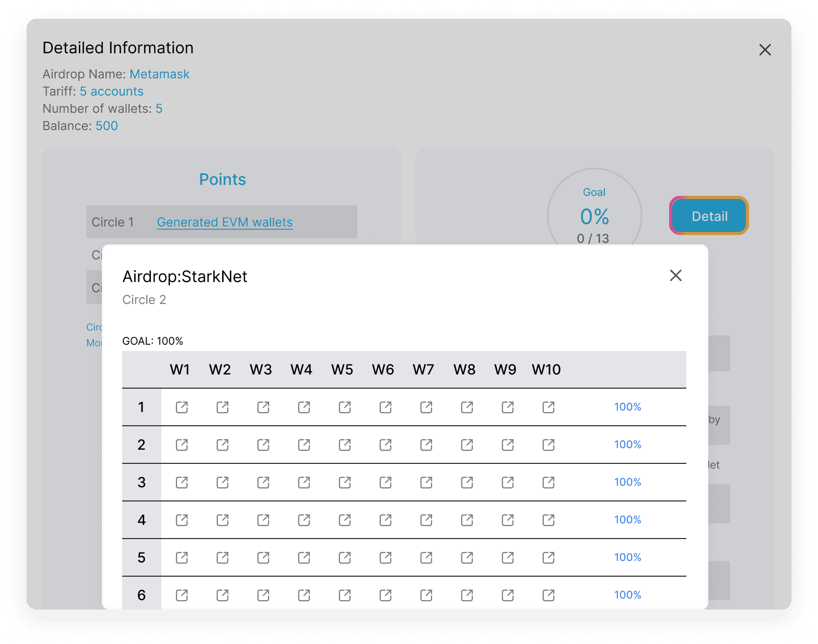Open external link for row 3 wallet W10
The image size is (818, 644).
pos(548,483)
